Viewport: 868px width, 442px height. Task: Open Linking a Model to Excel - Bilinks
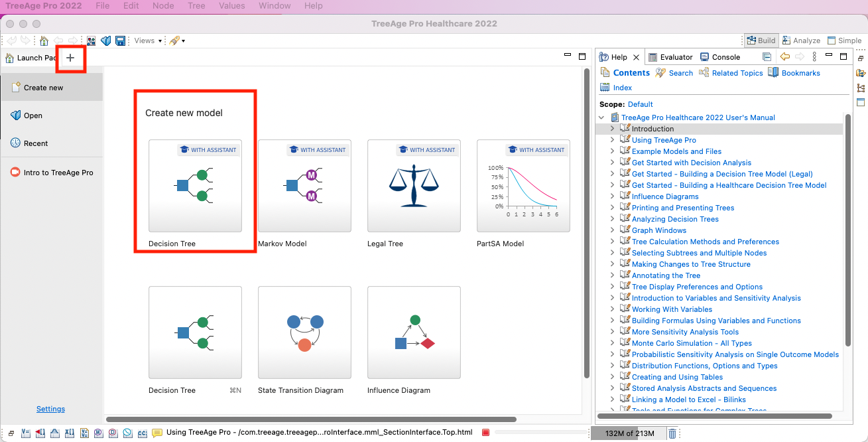688,400
